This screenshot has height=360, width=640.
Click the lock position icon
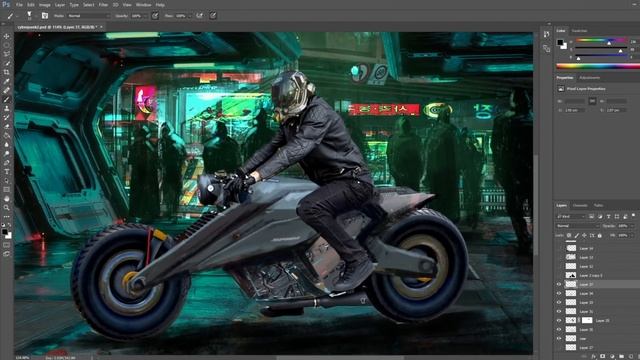(584, 236)
